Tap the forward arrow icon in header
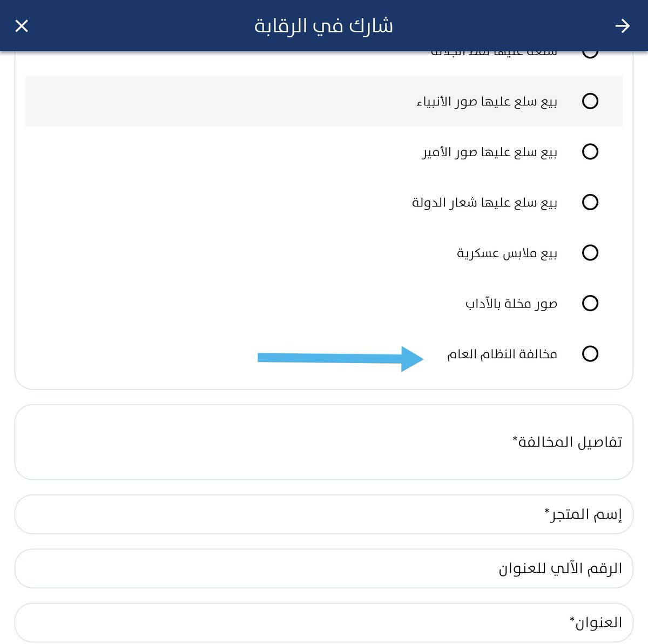This screenshot has height=644, width=648. click(x=623, y=25)
